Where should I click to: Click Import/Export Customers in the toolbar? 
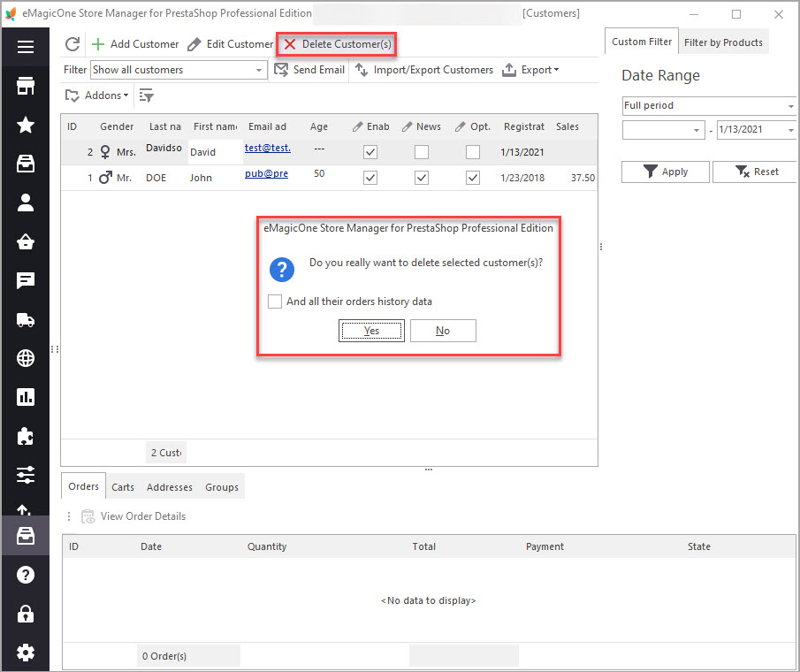(424, 70)
